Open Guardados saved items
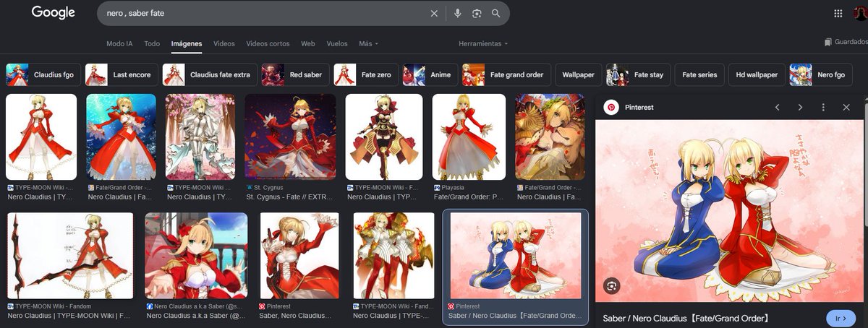The image size is (868, 328). pyautogui.click(x=846, y=42)
